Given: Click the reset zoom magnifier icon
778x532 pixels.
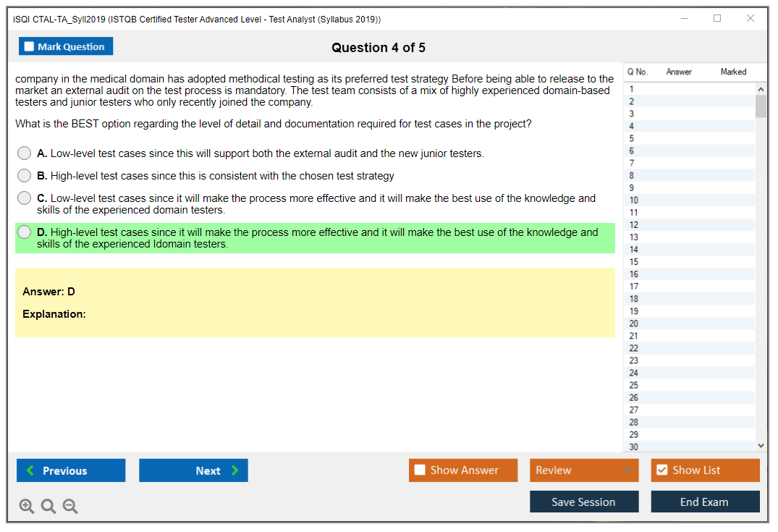Looking at the screenshot, I should pyautogui.click(x=48, y=506).
